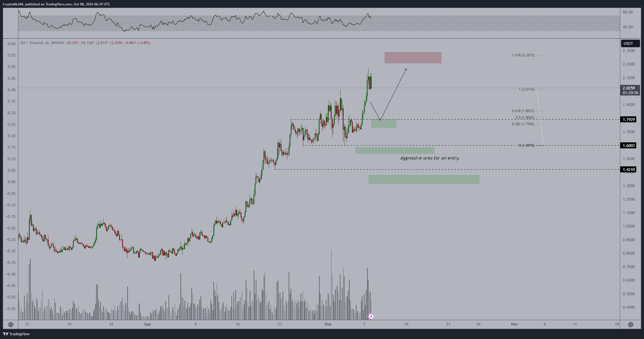Click the 1.4210 price line label
The image size is (644, 339).
629,169
